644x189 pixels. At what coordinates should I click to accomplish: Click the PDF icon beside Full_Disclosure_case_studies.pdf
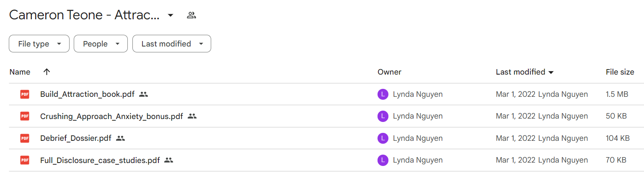(x=25, y=160)
